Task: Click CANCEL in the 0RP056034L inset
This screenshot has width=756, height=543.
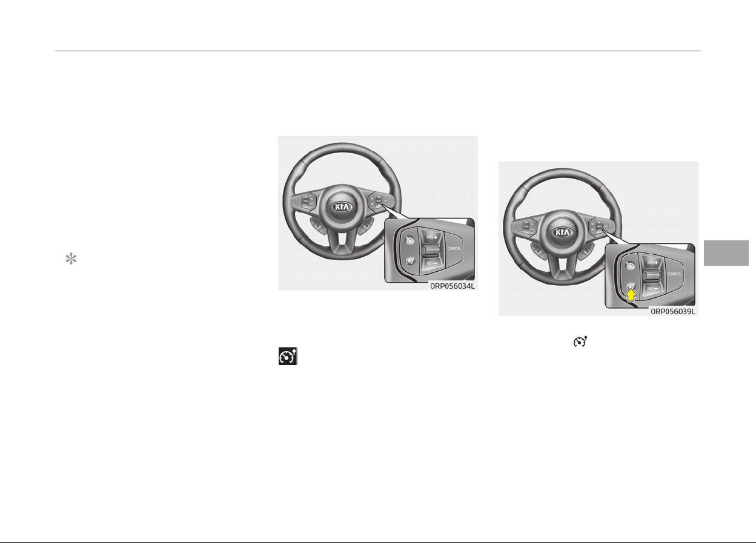Action: 455,249
